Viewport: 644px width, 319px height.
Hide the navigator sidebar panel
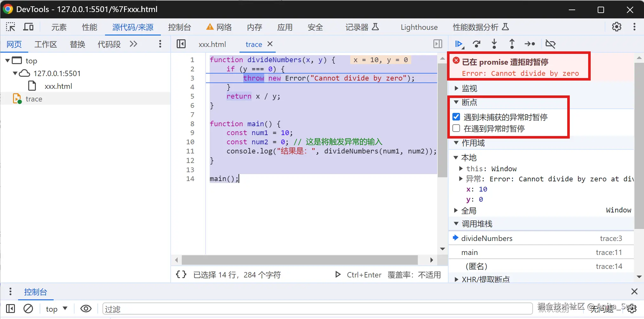[181, 44]
